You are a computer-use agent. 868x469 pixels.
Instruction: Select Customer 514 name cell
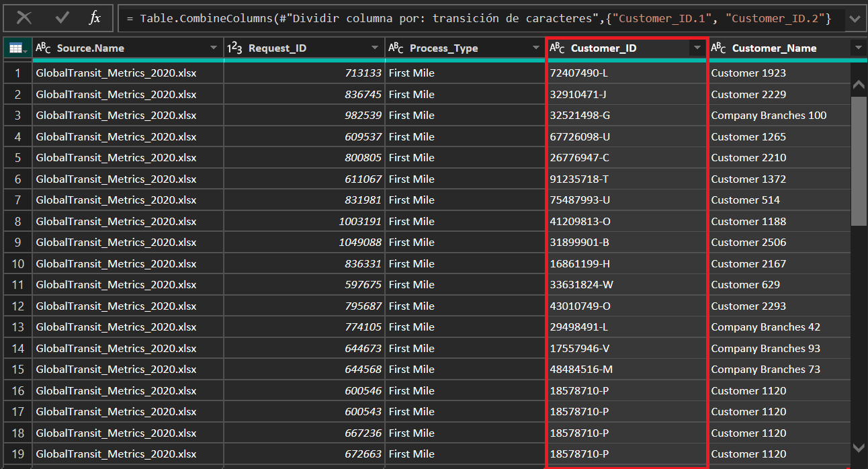click(779, 200)
